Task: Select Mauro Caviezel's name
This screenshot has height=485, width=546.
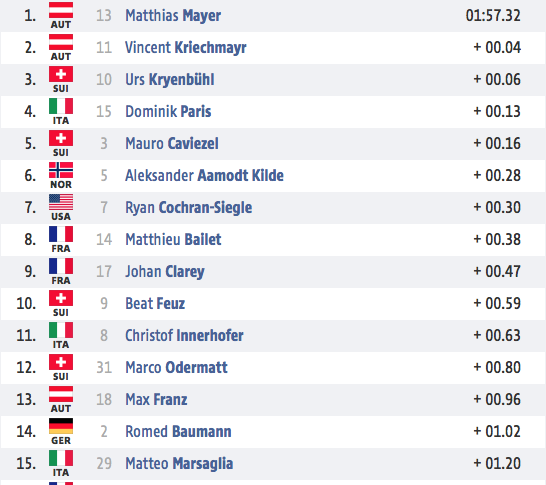Action: [172, 143]
